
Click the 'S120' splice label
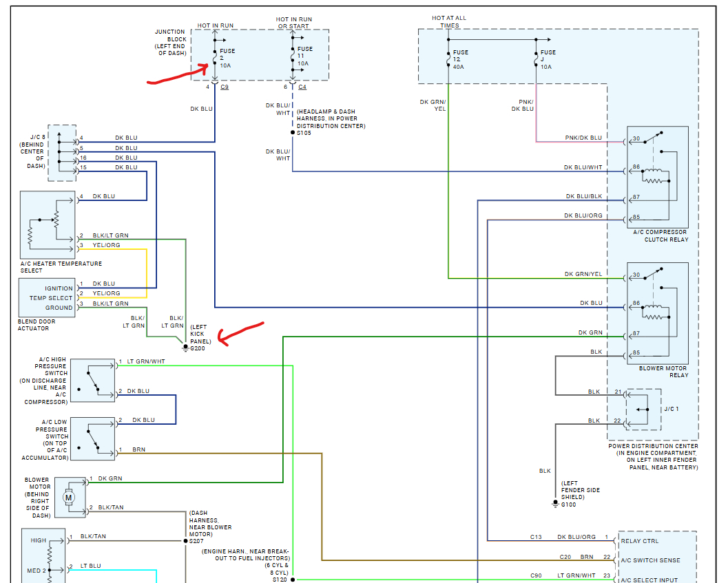coord(280,580)
